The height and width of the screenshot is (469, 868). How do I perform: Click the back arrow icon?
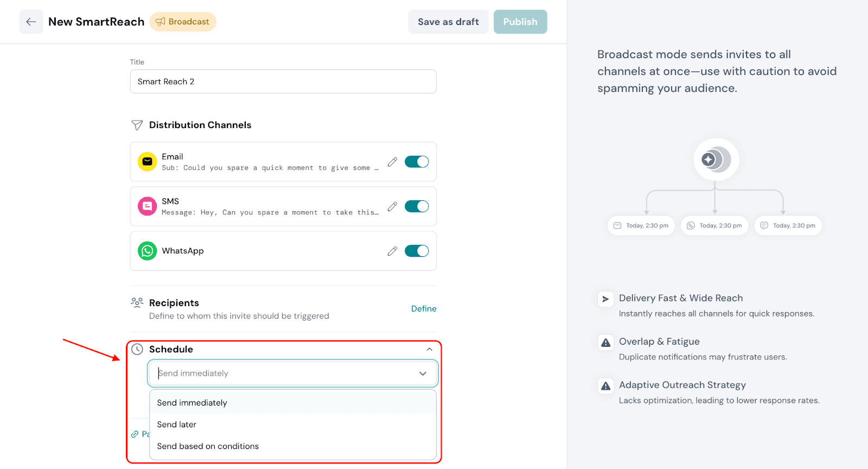31,22
